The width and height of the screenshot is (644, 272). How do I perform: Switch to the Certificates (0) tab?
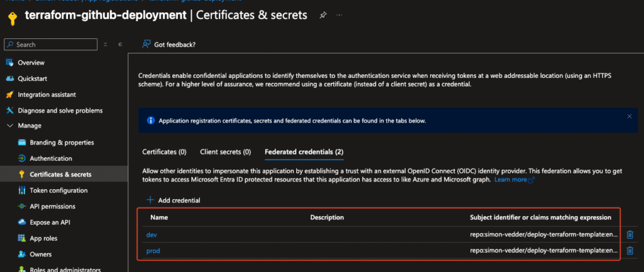(x=164, y=152)
